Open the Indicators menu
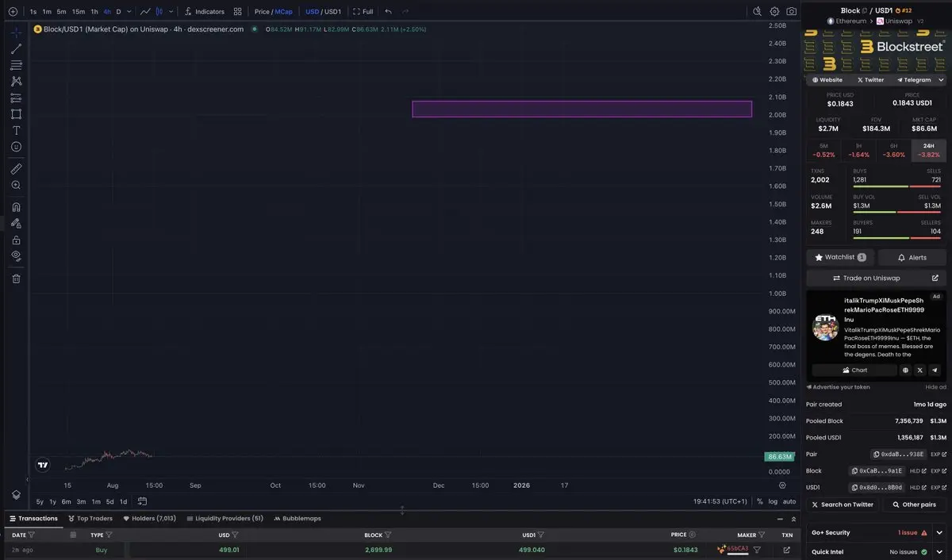952x560 pixels. [204, 12]
